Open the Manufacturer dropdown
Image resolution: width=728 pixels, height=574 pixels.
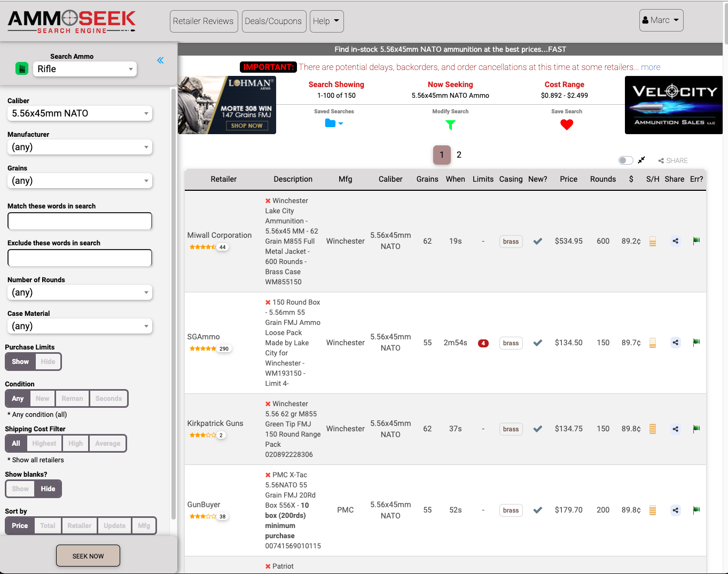pos(79,147)
